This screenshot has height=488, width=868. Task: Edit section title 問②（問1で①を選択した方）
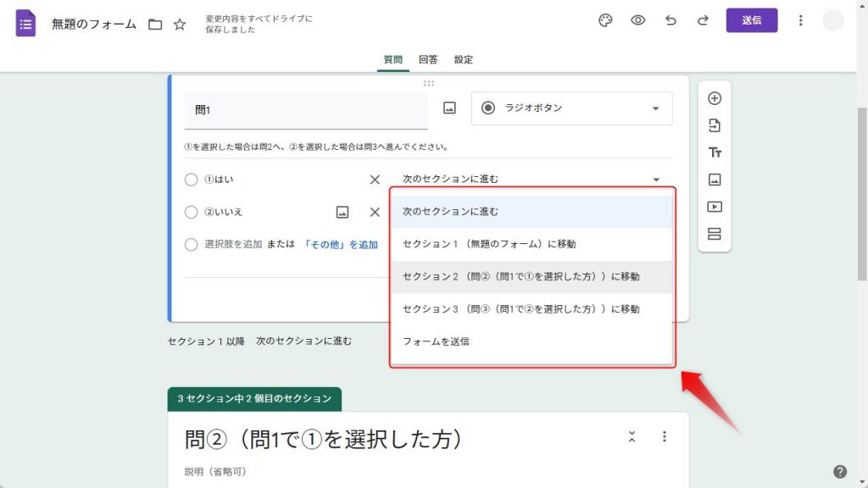pos(323,440)
